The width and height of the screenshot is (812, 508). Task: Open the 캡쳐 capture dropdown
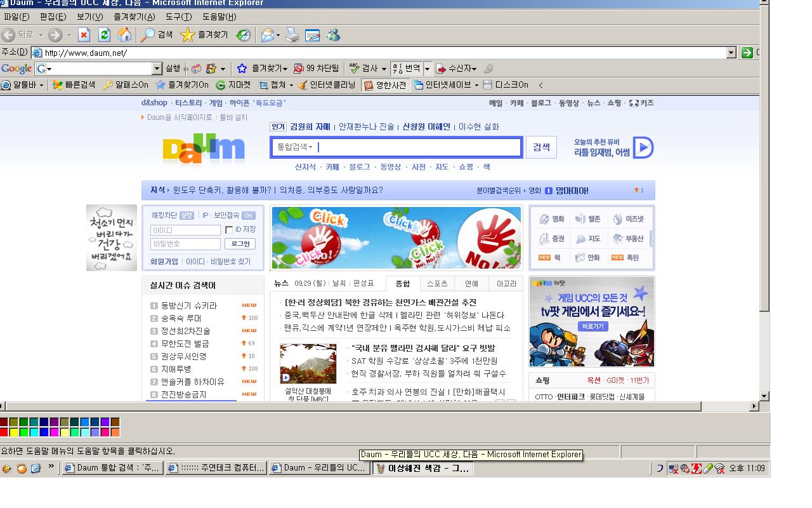point(291,84)
